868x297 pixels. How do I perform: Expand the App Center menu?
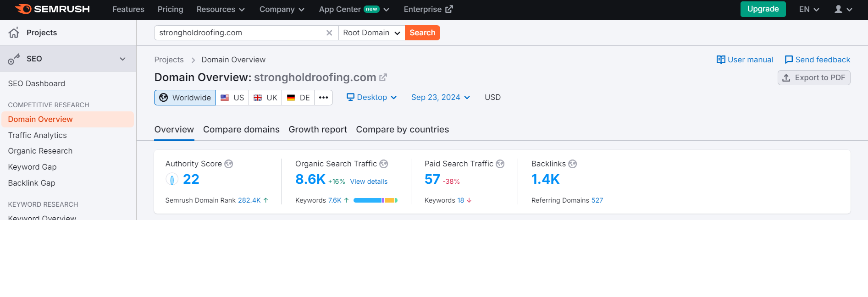tap(354, 9)
